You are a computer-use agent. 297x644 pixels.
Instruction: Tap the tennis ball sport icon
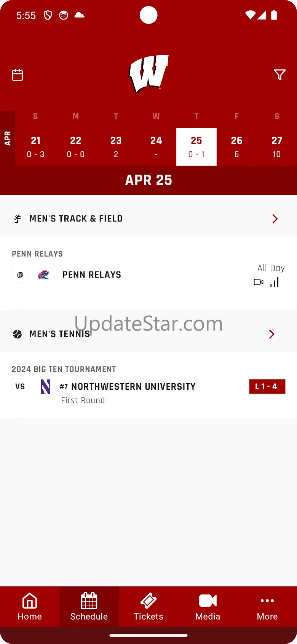tap(18, 334)
